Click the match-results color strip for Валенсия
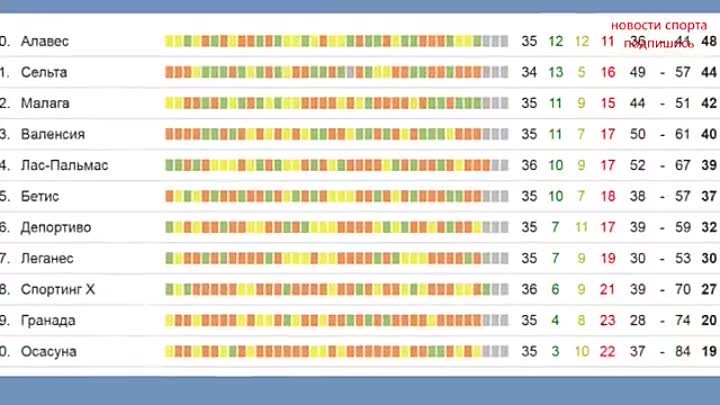 [336, 134]
